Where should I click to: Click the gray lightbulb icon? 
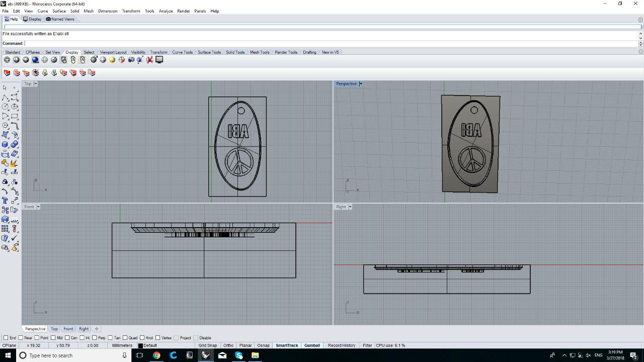(54, 73)
